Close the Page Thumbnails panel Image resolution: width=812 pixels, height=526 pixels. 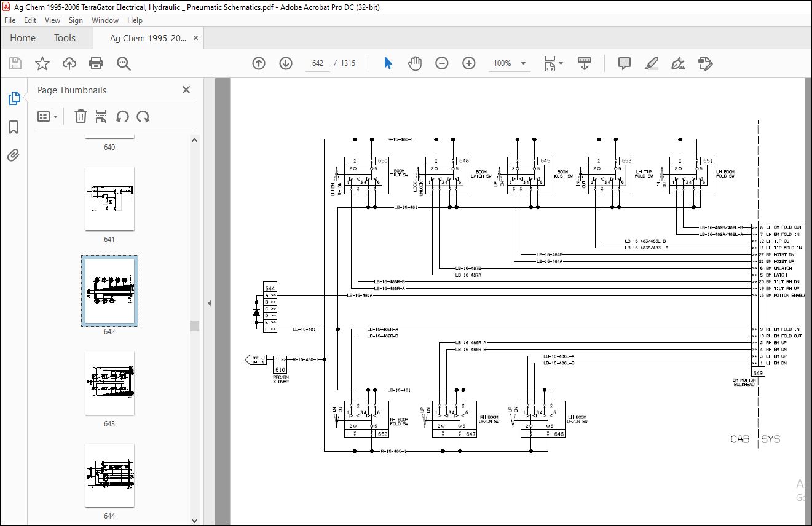(x=186, y=90)
